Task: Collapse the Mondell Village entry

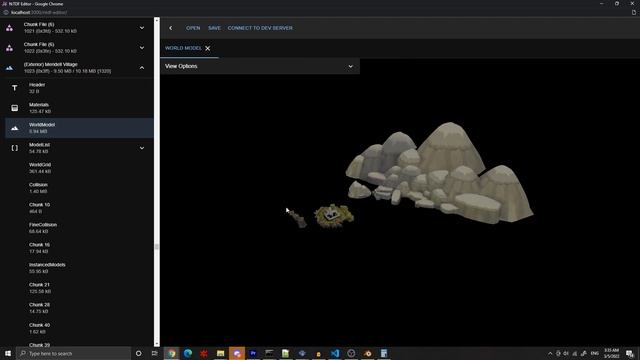Action: coord(142,68)
